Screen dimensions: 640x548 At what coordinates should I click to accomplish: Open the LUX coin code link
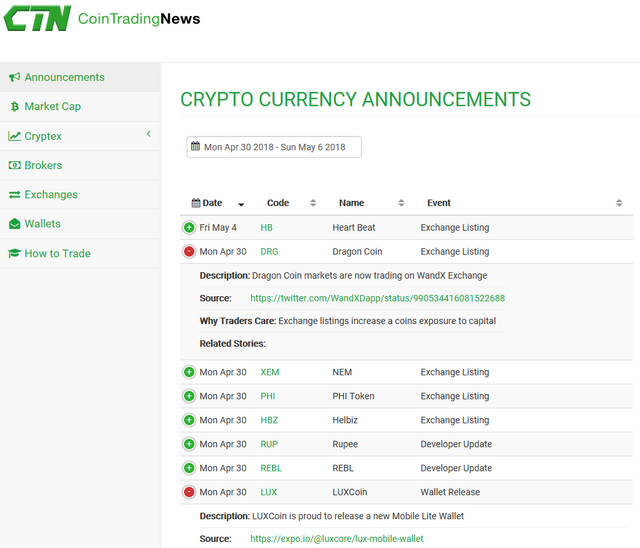point(269,493)
